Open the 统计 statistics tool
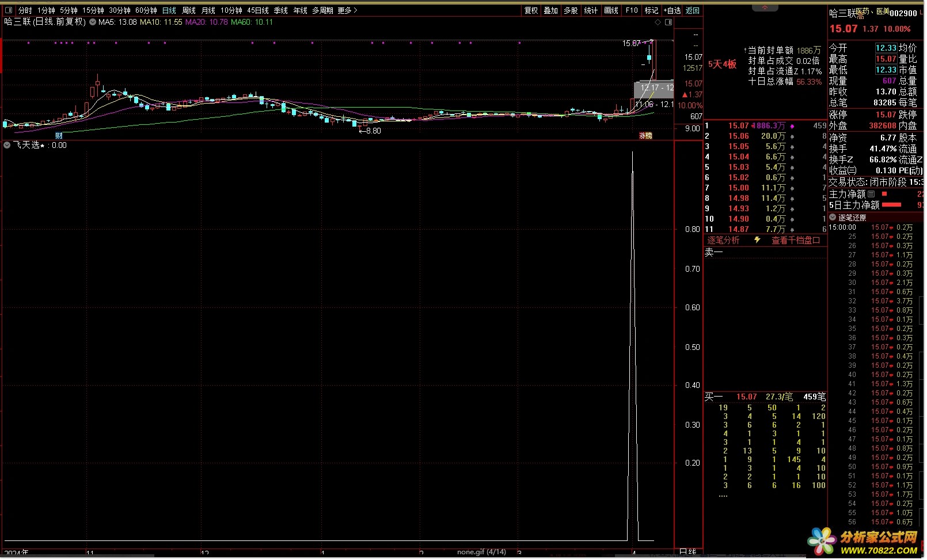927x560 pixels. tap(591, 10)
